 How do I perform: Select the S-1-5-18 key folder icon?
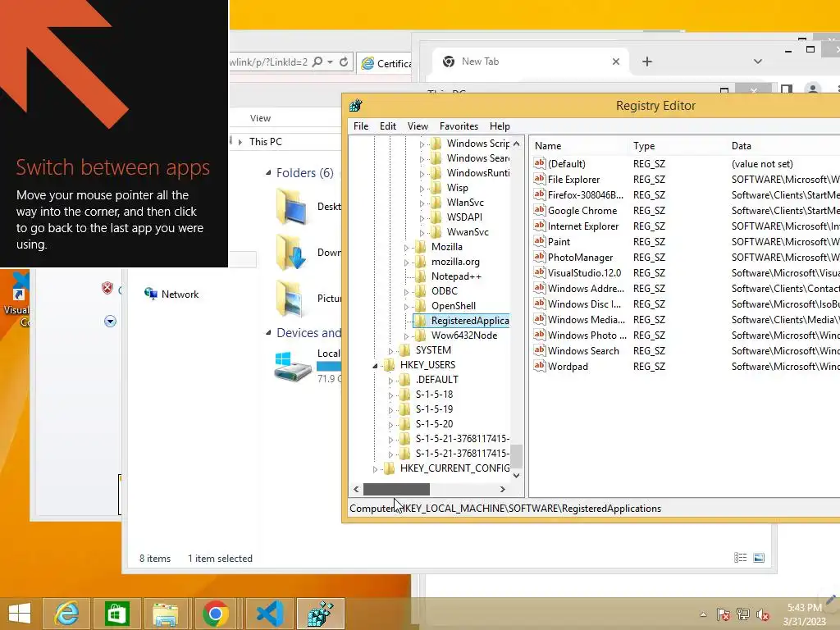pyautogui.click(x=405, y=395)
